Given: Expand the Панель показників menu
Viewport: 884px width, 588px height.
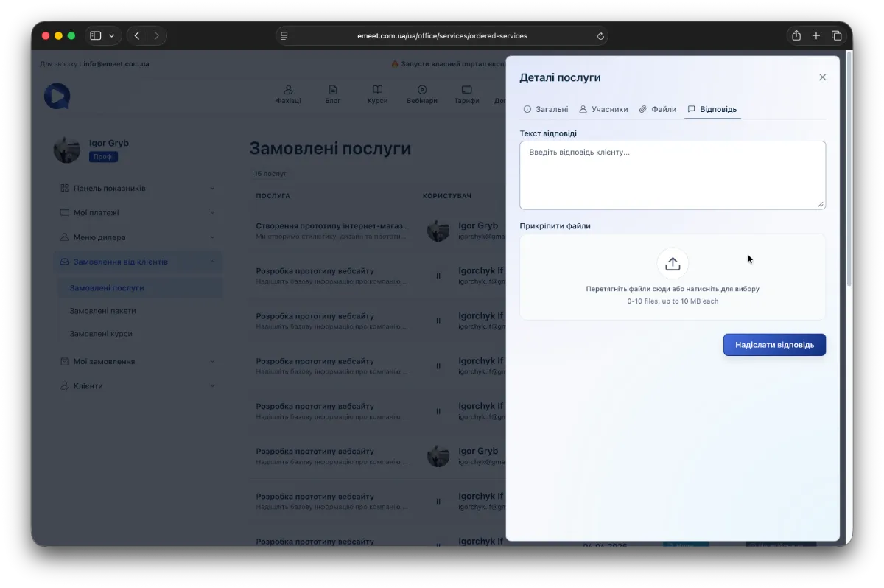Looking at the screenshot, I should pos(138,189).
